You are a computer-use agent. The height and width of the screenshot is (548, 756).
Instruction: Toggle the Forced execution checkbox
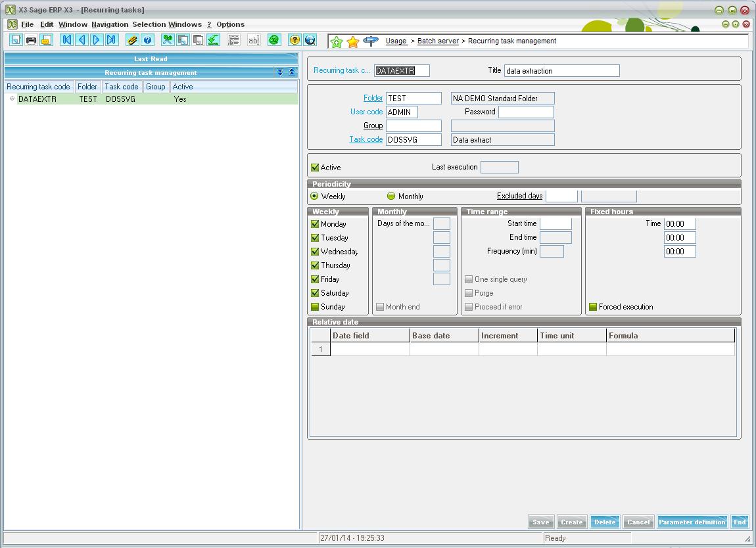pyautogui.click(x=593, y=307)
